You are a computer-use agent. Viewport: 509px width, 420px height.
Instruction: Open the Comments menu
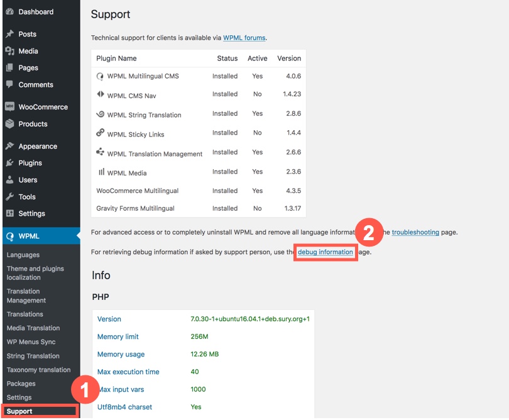[36, 84]
